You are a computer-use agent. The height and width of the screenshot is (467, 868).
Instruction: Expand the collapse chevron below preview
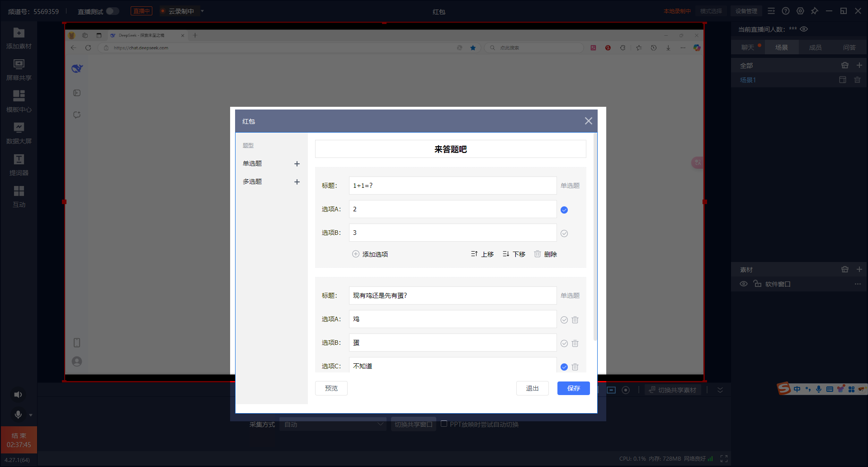[720, 390]
